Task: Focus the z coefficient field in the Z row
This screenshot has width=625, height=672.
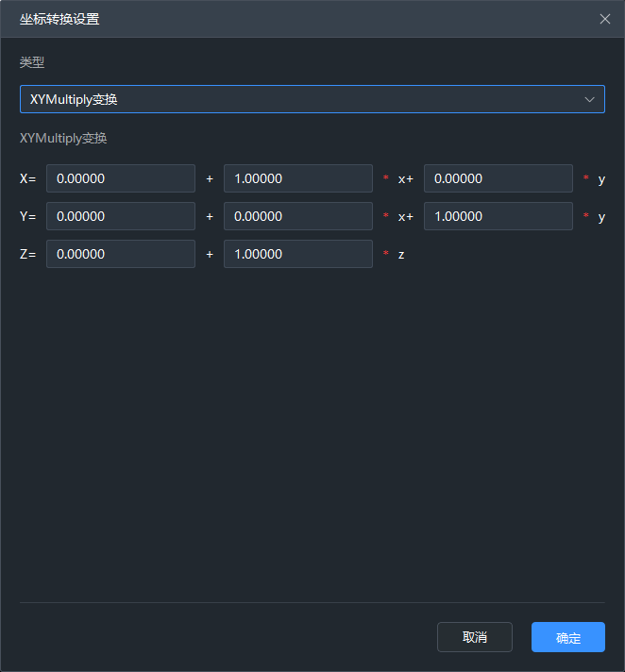Action: tap(297, 254)
